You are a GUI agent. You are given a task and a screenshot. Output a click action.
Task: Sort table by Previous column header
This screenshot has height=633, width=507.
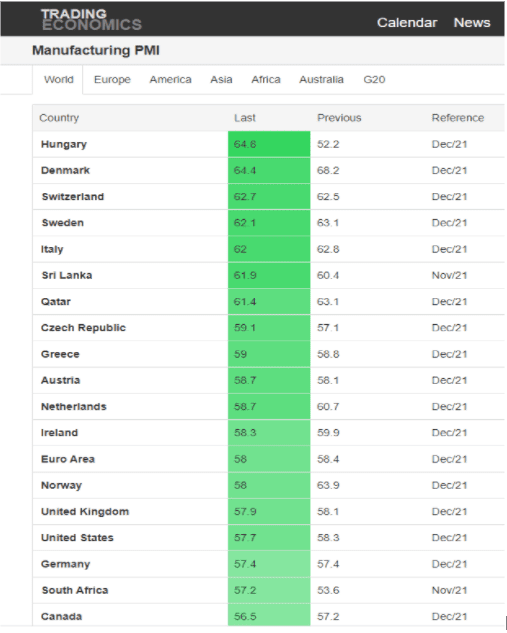(339, 118)
